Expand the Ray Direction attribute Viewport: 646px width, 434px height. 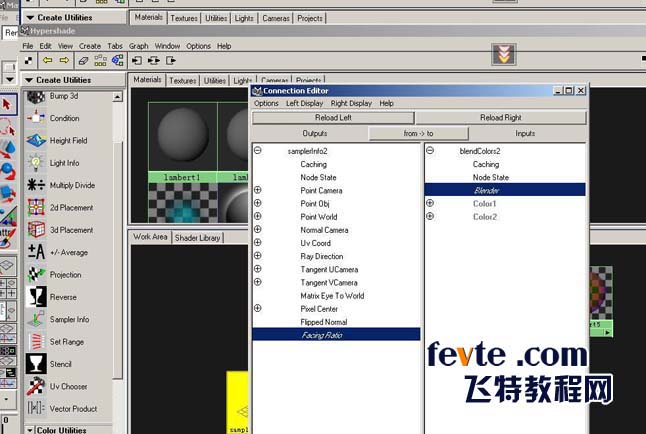point(257,256)
